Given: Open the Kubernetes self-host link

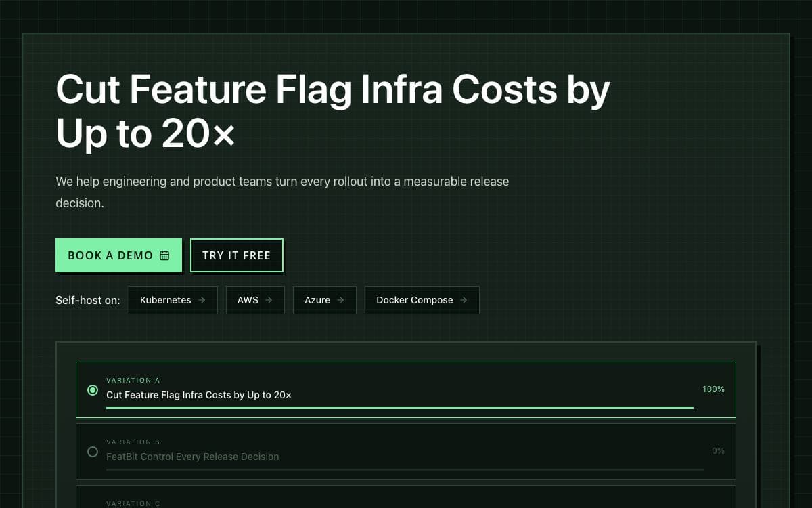Looking at the screenshot, I should pyautogui.click(x=173, y=300).
